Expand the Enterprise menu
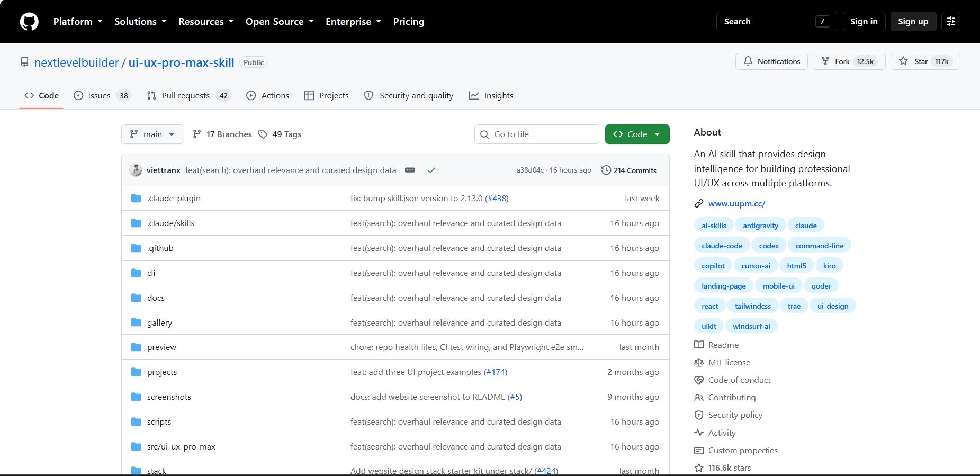Screen dimensions: 980x476 click(x=353, y=22)
